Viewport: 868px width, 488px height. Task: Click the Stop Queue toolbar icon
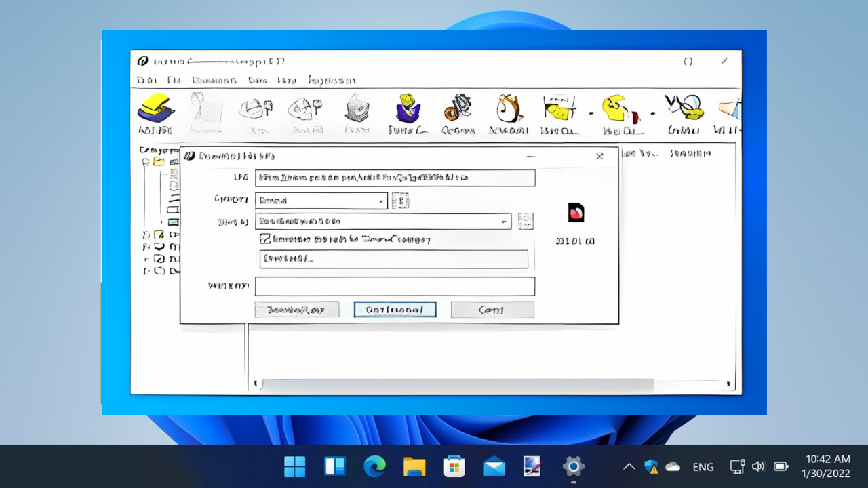pos(622,113)
